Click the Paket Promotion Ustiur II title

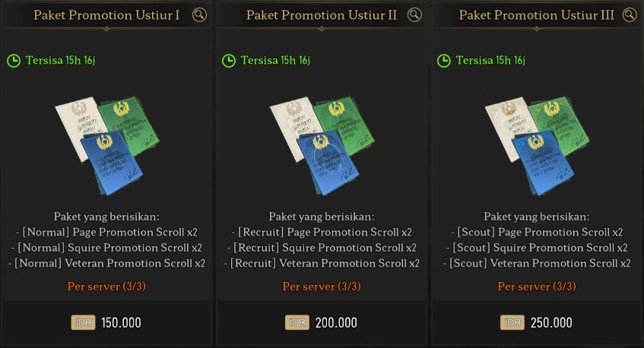click(x=322, y=15)
